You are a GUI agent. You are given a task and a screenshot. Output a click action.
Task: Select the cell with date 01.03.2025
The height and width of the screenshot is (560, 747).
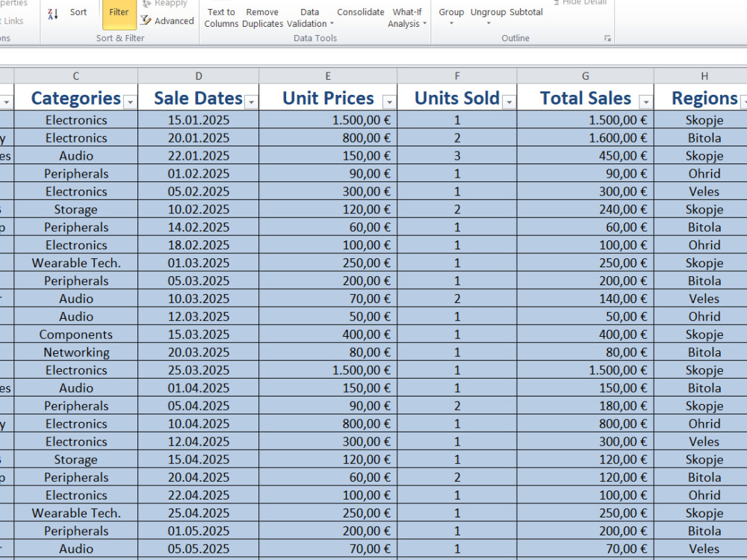pyautogui.click(x=199, y=263)
